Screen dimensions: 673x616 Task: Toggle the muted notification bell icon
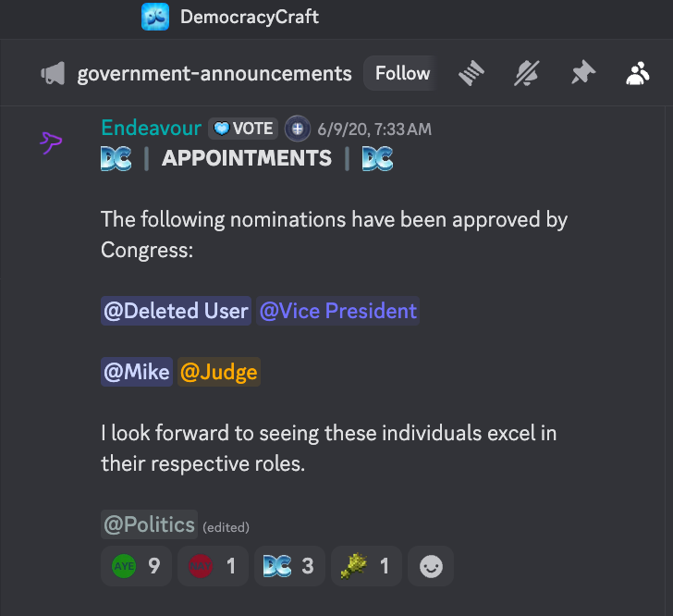pyautogui.click(x=527, y=73)
